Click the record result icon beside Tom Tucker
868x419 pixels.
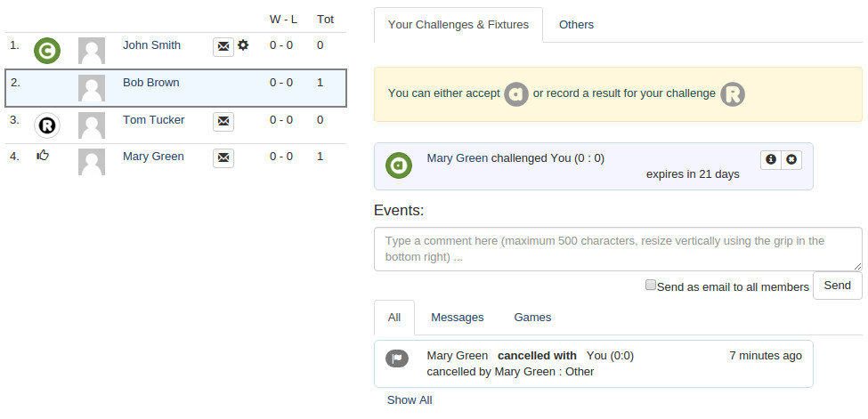47,125
